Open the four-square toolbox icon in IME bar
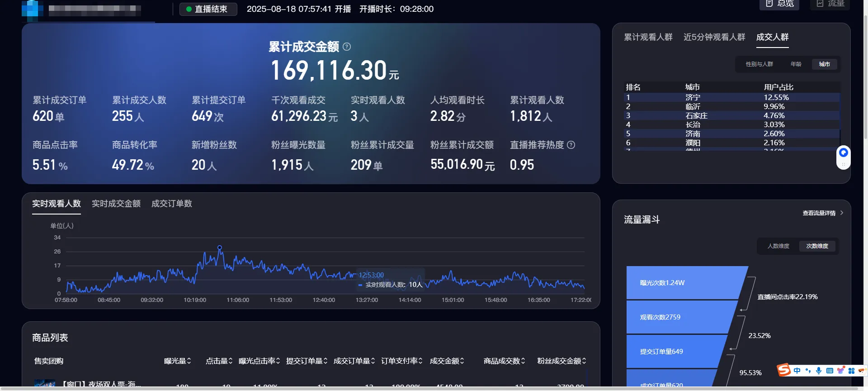 tap(851, 371)
